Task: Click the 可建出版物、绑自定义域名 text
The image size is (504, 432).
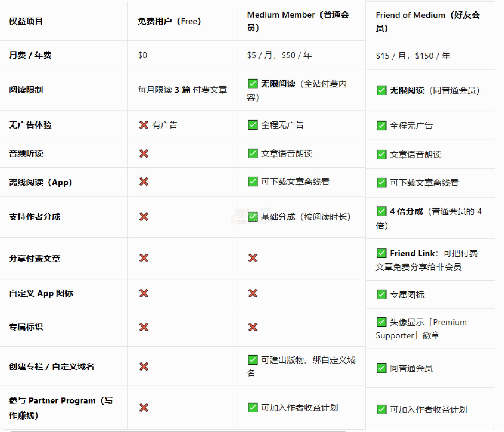Action: click(301, 366)
